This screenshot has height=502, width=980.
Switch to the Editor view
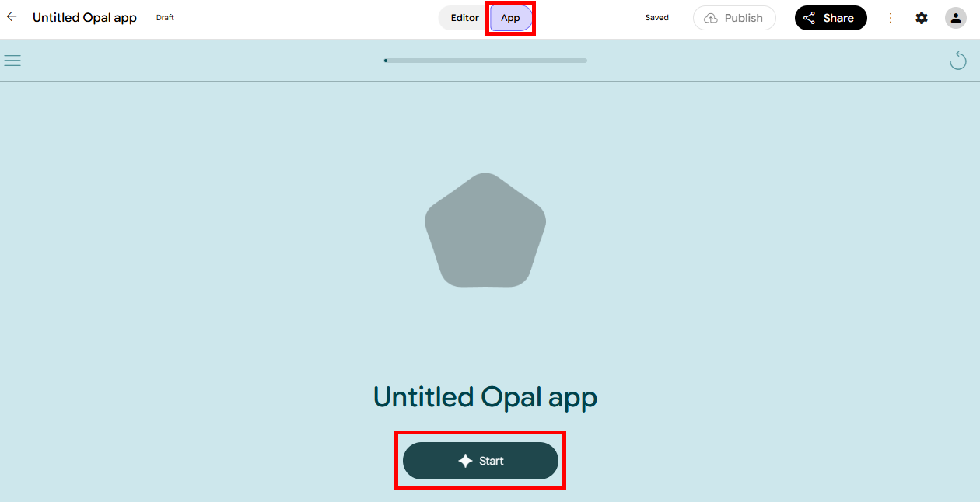(x=465, y=18)
